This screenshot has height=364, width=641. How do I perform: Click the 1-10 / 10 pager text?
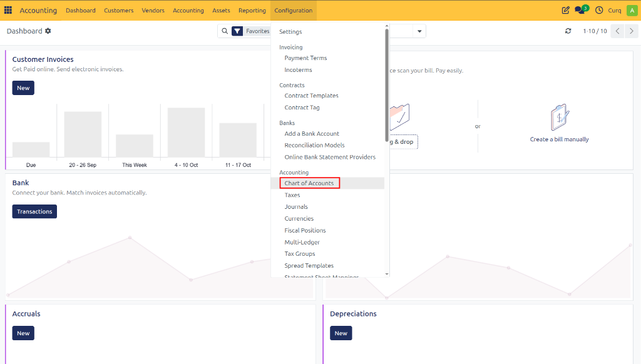(x=595, y=31)
